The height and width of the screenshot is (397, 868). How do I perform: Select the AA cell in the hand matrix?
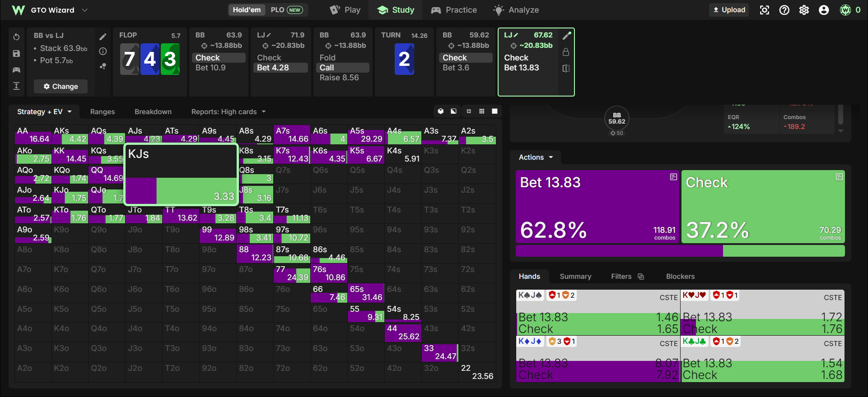pos(33,135)
